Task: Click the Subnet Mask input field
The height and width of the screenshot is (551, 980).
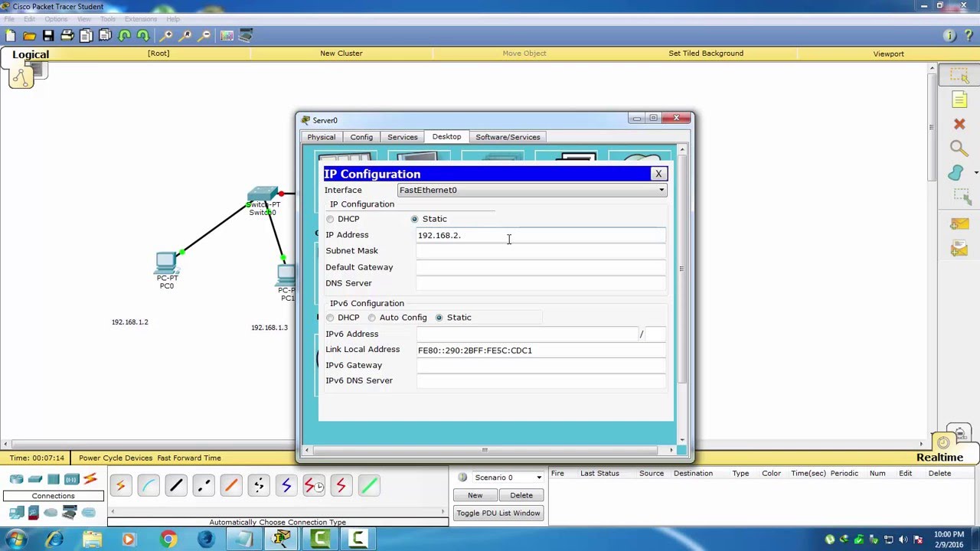Action: click(541, 251)
